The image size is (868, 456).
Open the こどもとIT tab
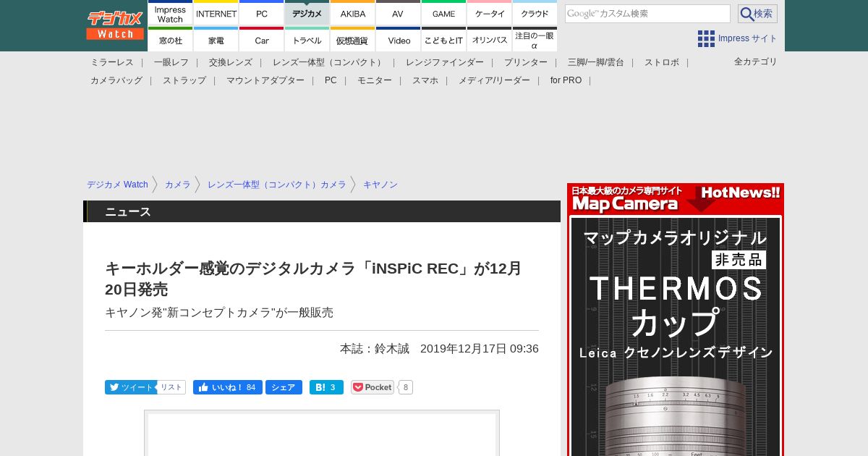444,39
